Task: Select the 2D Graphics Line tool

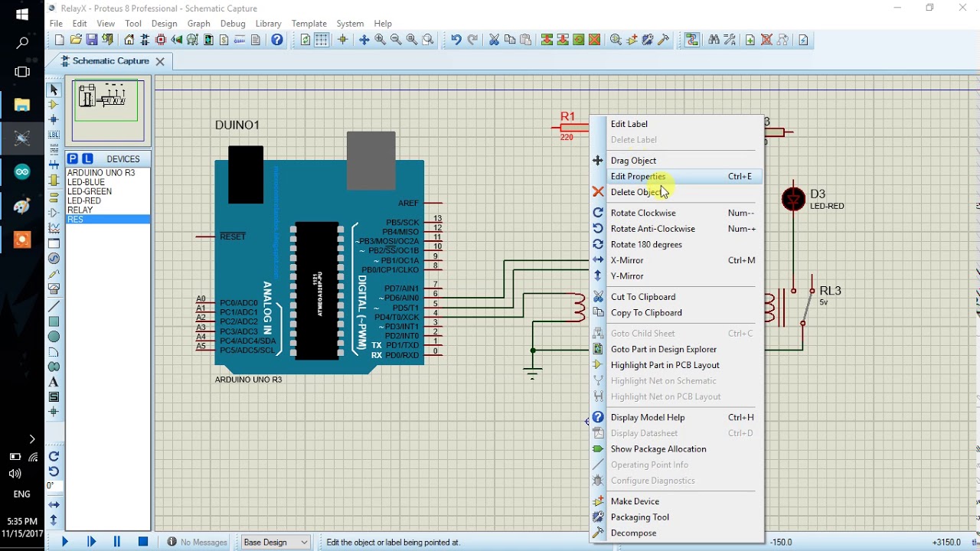Action: tap(54, 306)
